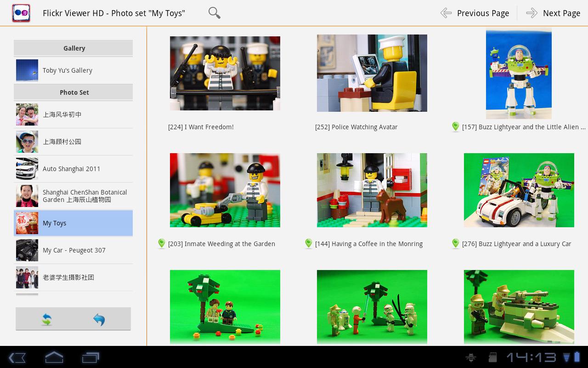
Task: Open the Police Watching Avatar thumbnail
Action: (372, 73)
